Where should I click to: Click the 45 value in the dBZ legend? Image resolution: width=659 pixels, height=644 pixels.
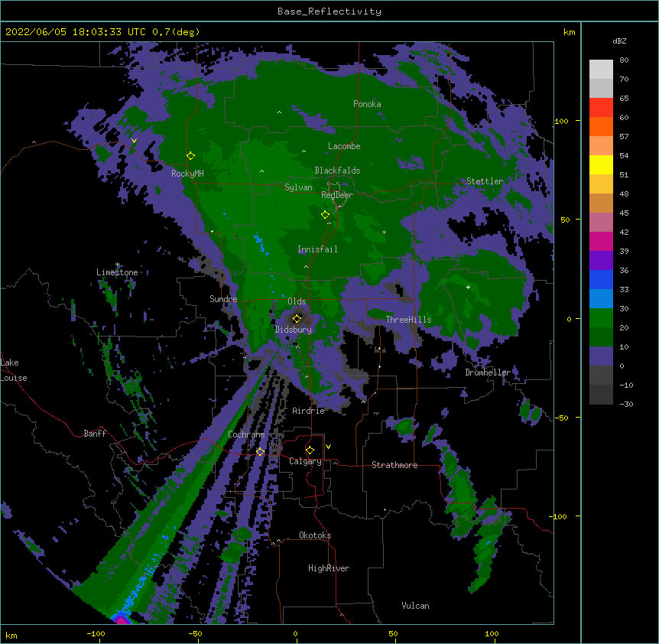pyautogui.click(x=624, y=213)
